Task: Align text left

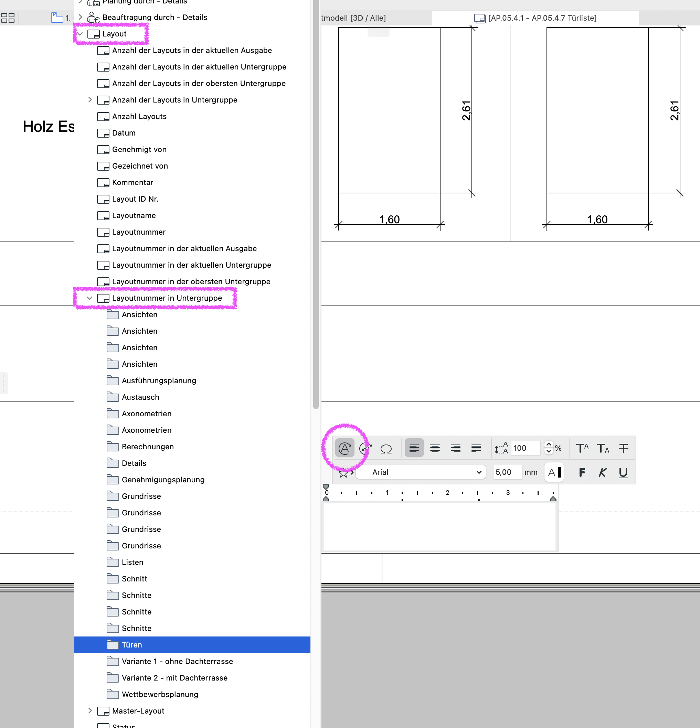Action: pyautogui.click(x=414, y=448)
